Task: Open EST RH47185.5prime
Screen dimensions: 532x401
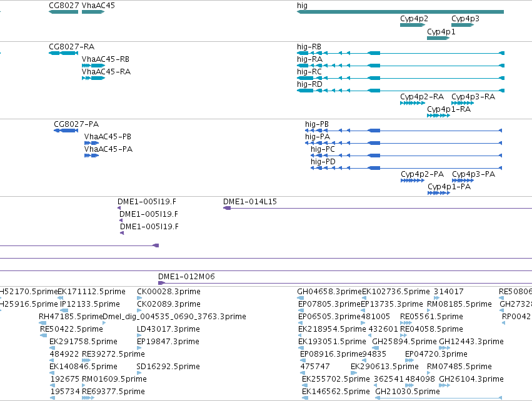Action: pos(71,317)
